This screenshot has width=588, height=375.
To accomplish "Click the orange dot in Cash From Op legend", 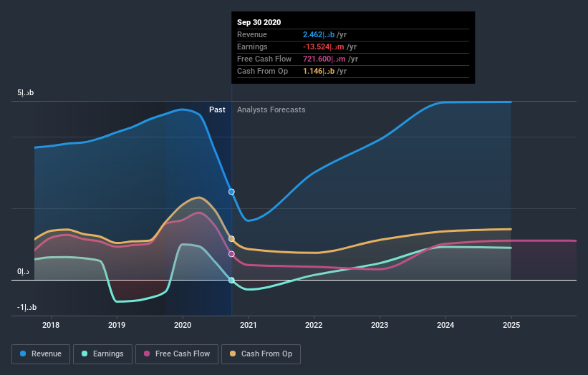I will tap(233, 354).
